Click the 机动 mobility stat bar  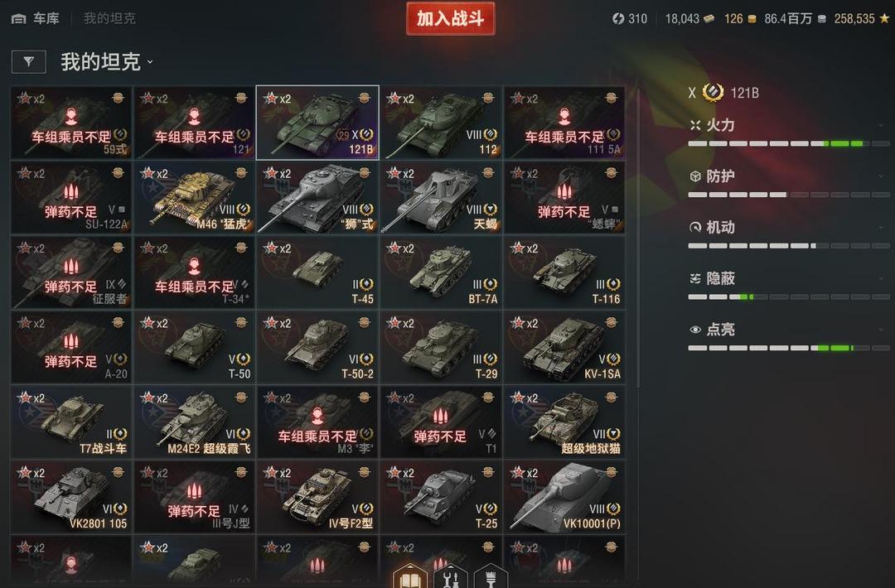788,246
